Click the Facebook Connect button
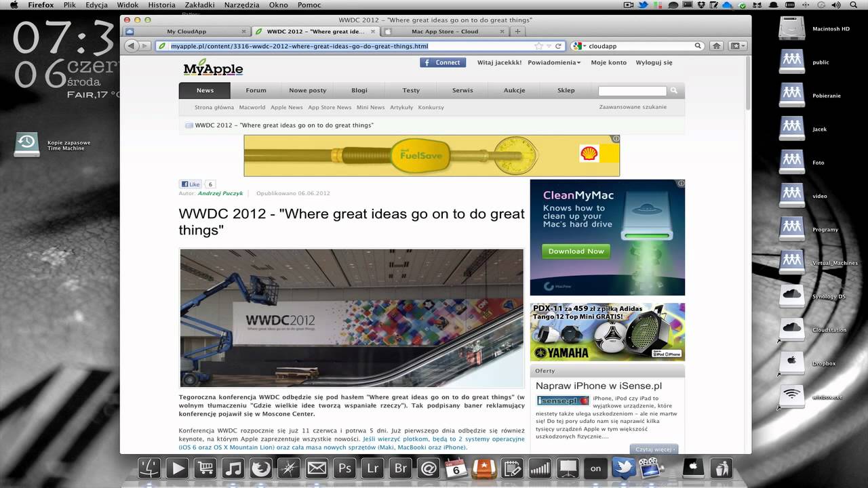Image resolution: width=868 pixels, height=488 pixels. [x=443, y=62]
